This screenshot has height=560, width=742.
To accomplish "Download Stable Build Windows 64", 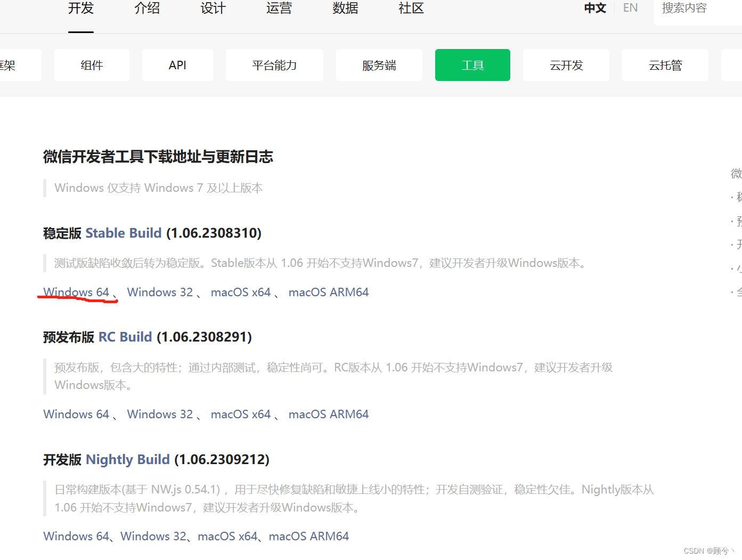I will 76,293.
